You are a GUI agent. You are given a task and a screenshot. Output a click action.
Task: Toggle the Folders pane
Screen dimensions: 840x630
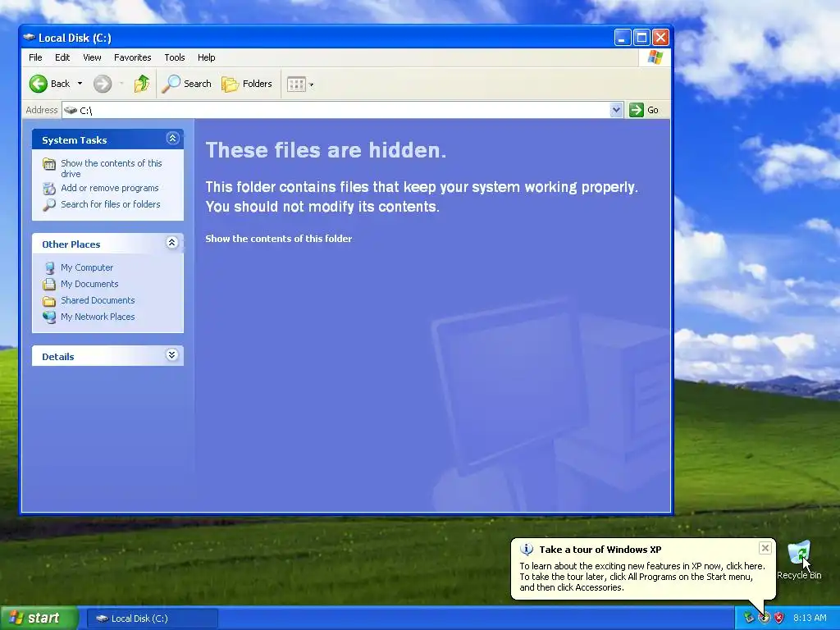(247, 84)
